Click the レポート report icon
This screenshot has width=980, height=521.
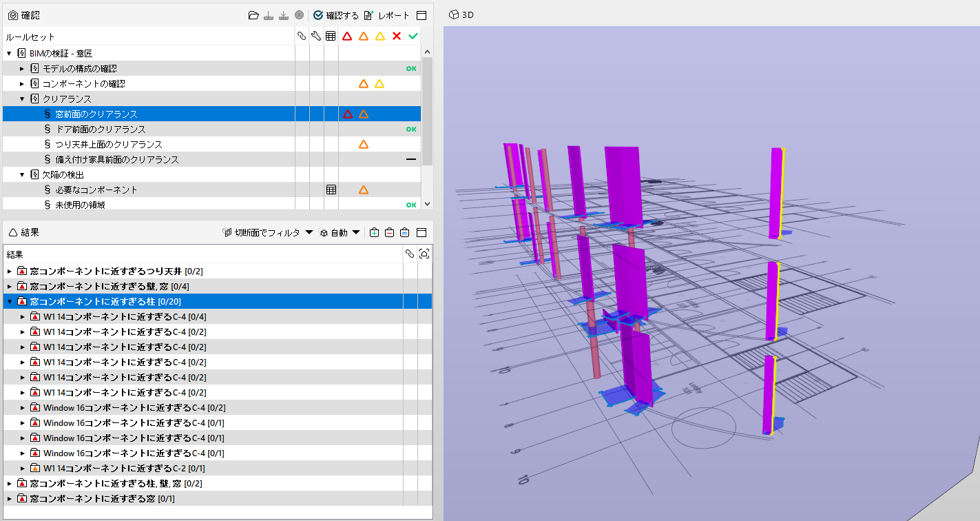[368, 14]
